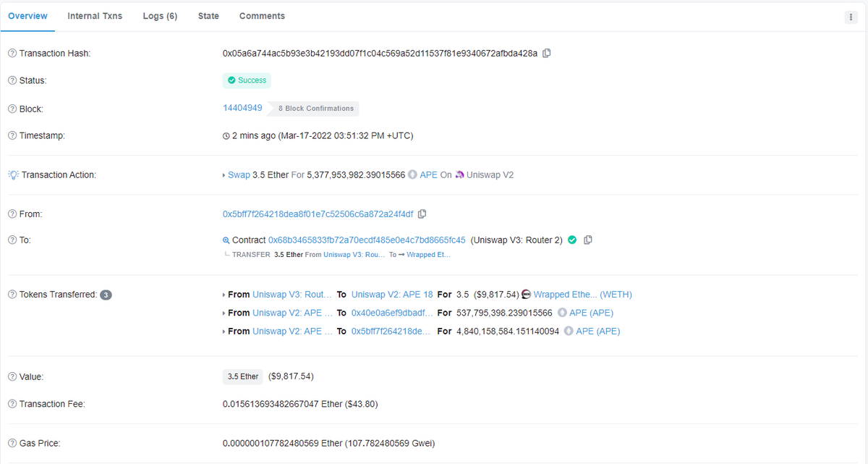Open recipient 0x5bff7f264218de... in transfers
Screen dimensions: 868x464
[392, 332]
